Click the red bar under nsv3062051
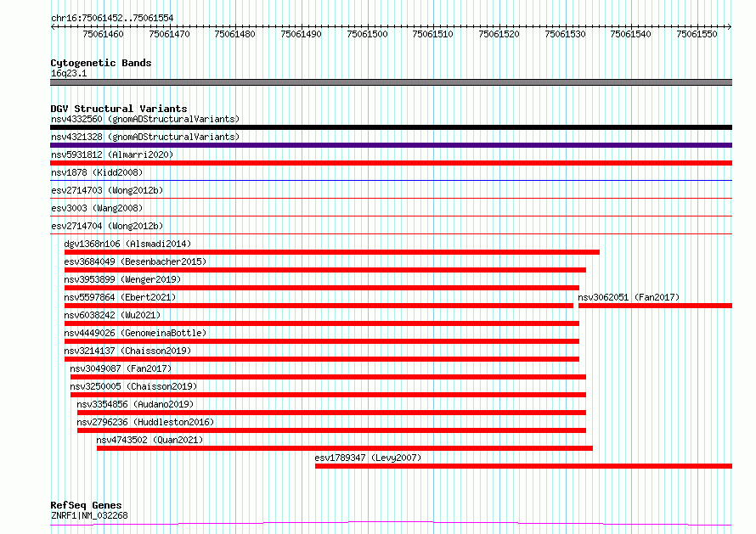Screen dimensions: 756x534 click(x=655, y=306)
